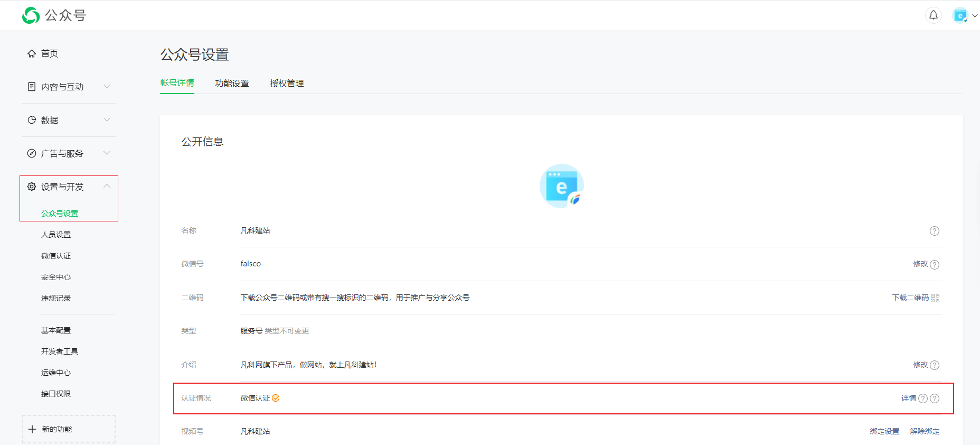Screen dimensions: 980x445
Task: Click the last help icon in 认证情况 row
Action: pyautogui.click(x=935, y=398)
